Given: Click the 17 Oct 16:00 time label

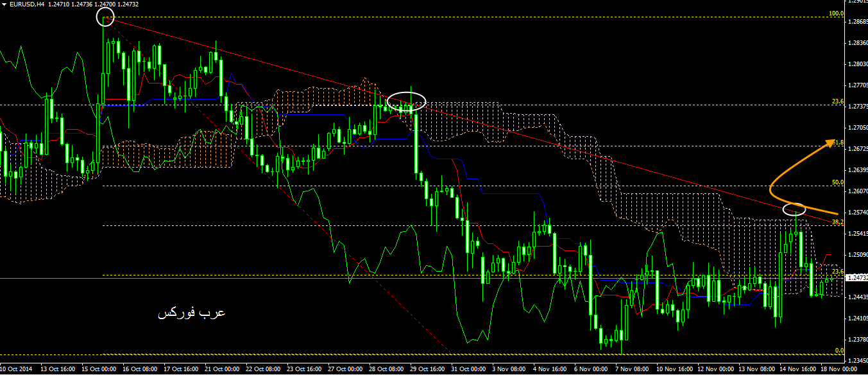Looking at the screenshot, I should tap(181, 370).
